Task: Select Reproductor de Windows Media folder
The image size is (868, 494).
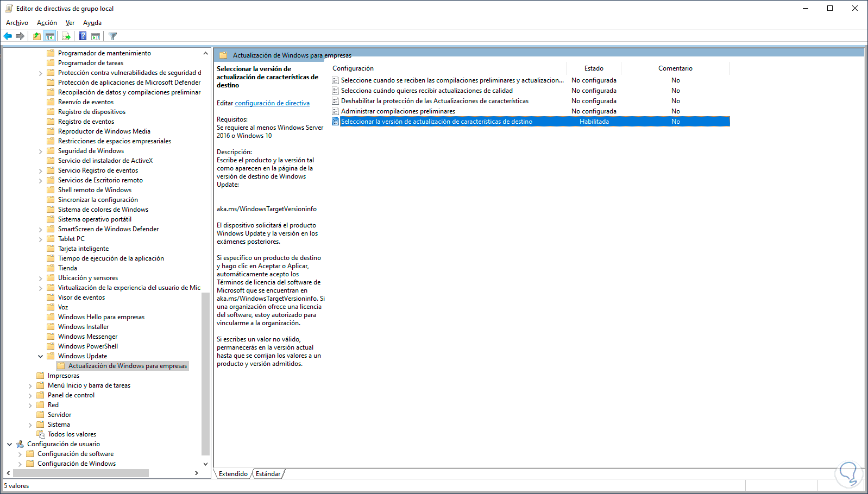Action: point(104,131)
